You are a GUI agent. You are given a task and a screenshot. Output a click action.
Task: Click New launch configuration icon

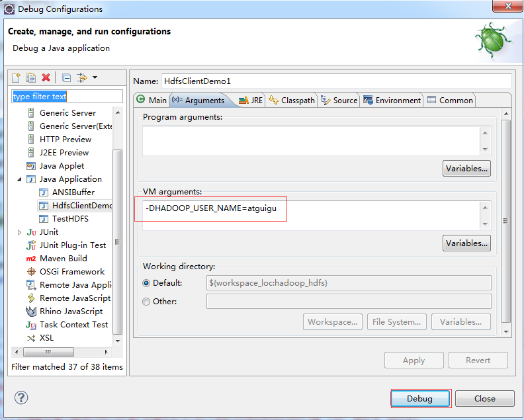[16, 77]
